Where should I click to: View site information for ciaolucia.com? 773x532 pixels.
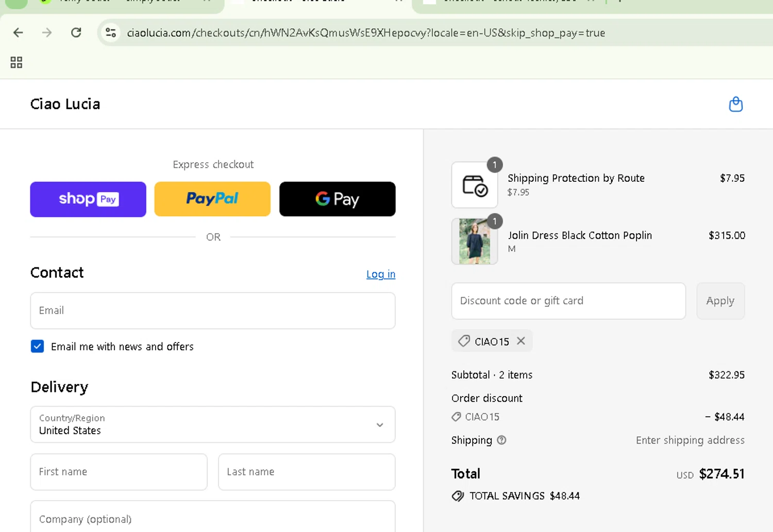(x=111, y=33)
